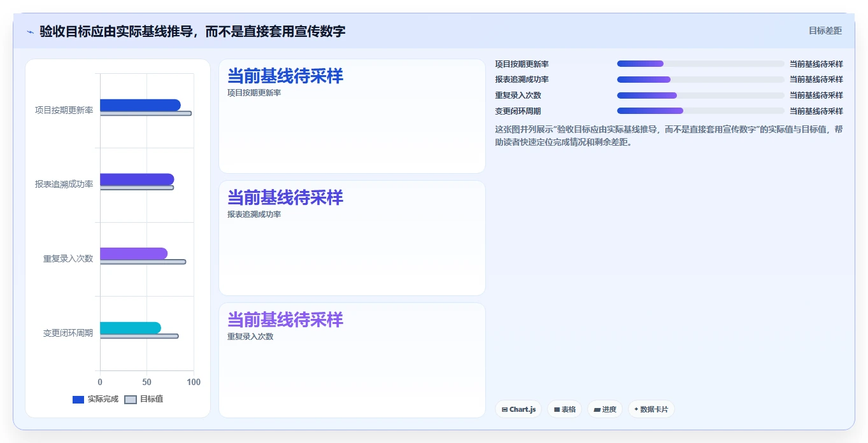Click the lightning icon beside the title
Screen dimensions: 868x443
(x=30, y=32)
